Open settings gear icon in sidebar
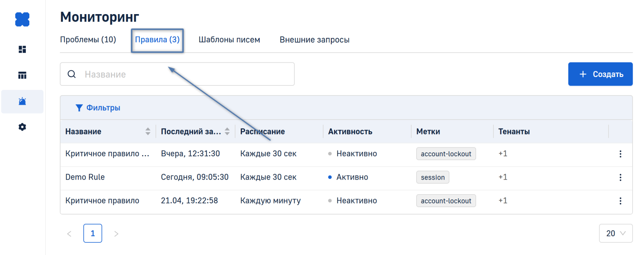The width and height of the screenshot is (644, 255). (22, 127)
